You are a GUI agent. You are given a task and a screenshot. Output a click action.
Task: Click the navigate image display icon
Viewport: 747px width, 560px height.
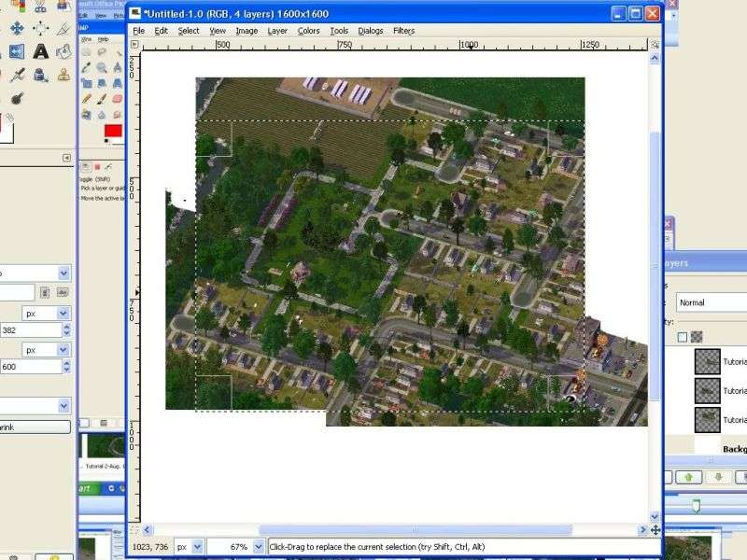655,530
